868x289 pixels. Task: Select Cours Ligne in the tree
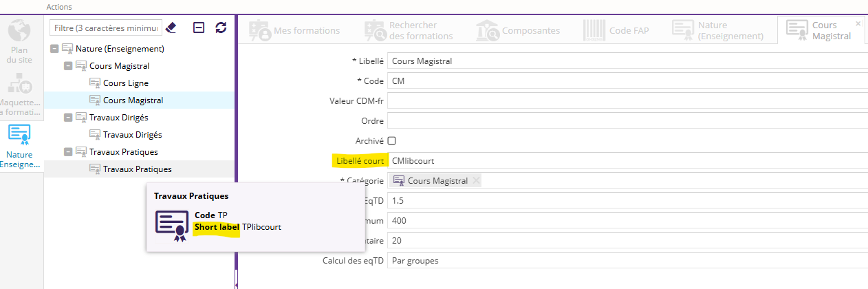coord(125,83)
